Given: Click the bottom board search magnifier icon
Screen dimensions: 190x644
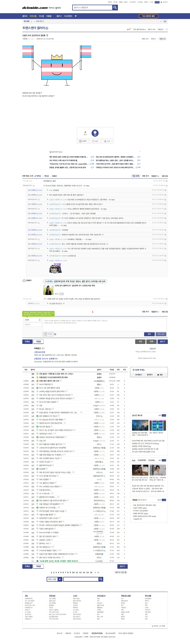Looking at the screenshot, I should pos(101,579).
